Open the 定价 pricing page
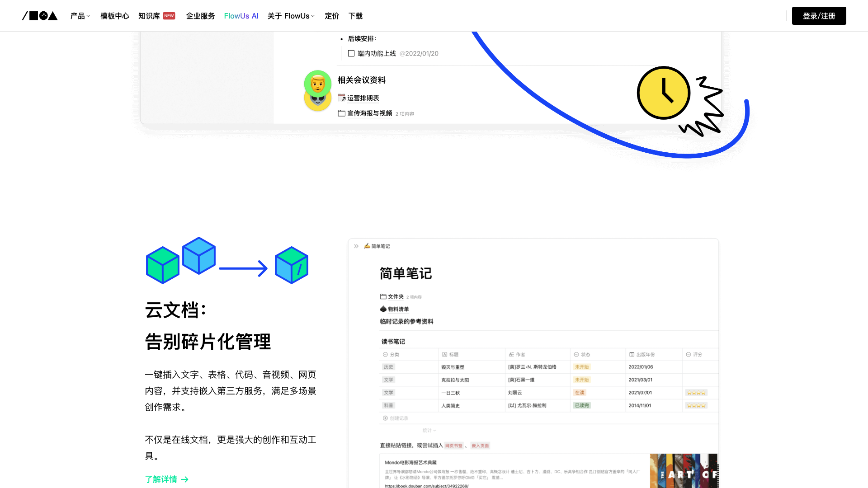 pos(332,16)
